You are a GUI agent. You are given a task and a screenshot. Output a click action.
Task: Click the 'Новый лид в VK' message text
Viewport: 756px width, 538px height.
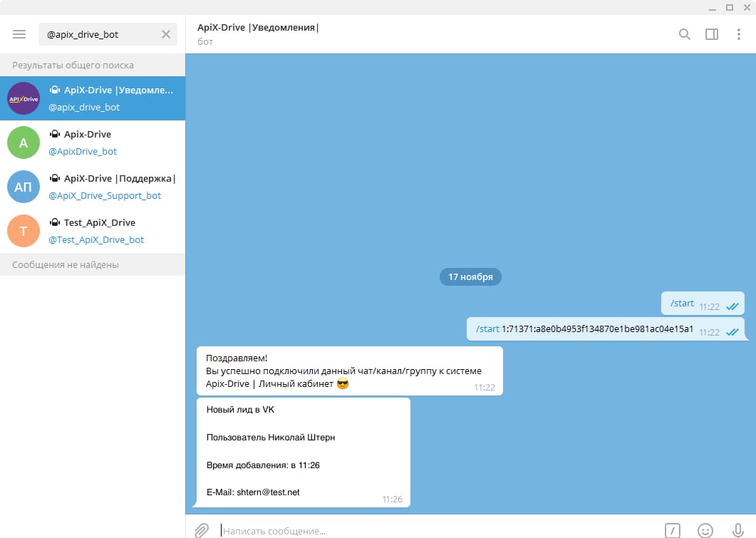click(240, 410)
